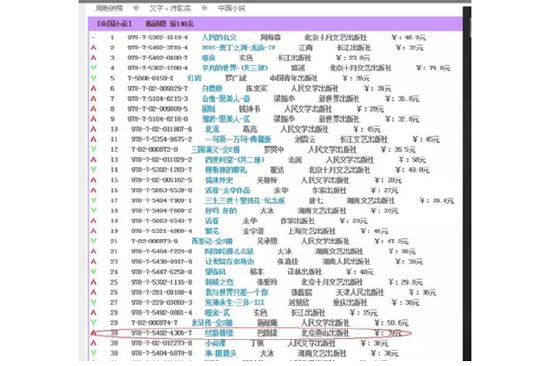550x366 pixels.
Task: Open the 文学、诗歌类 breadcrumb category
Action: (x=170, y=8)
